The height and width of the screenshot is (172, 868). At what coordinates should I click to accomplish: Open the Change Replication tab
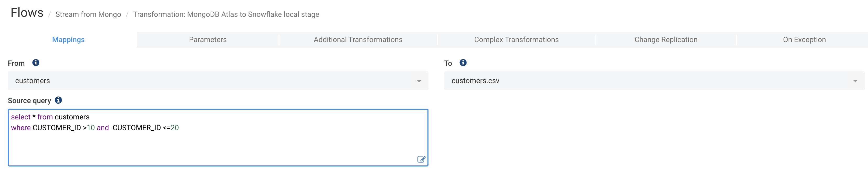[666, 39]
